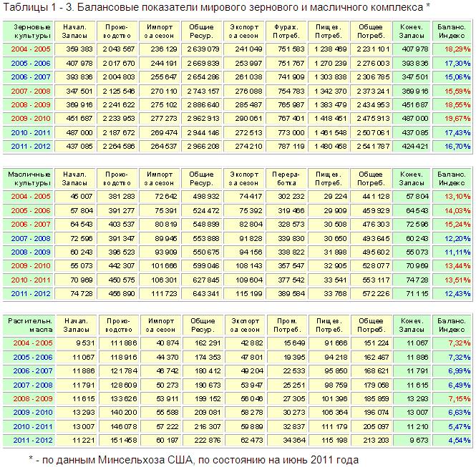Select the 15,24% cell in oilseeds table
Viewport: 476px width, 467px height.
pos(452,224)
